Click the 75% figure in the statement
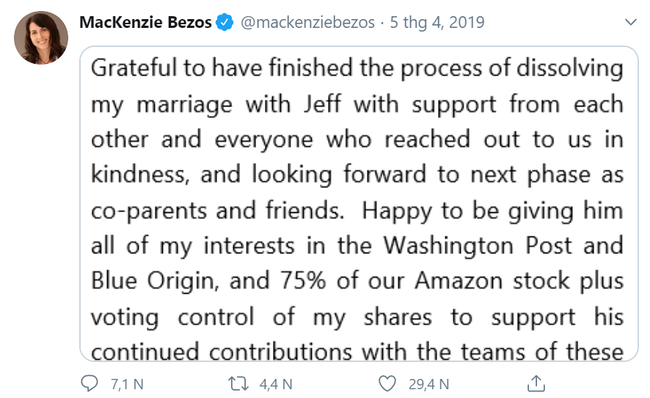Image resolution: width=650 pixels, height=398 pixels. 303,281
